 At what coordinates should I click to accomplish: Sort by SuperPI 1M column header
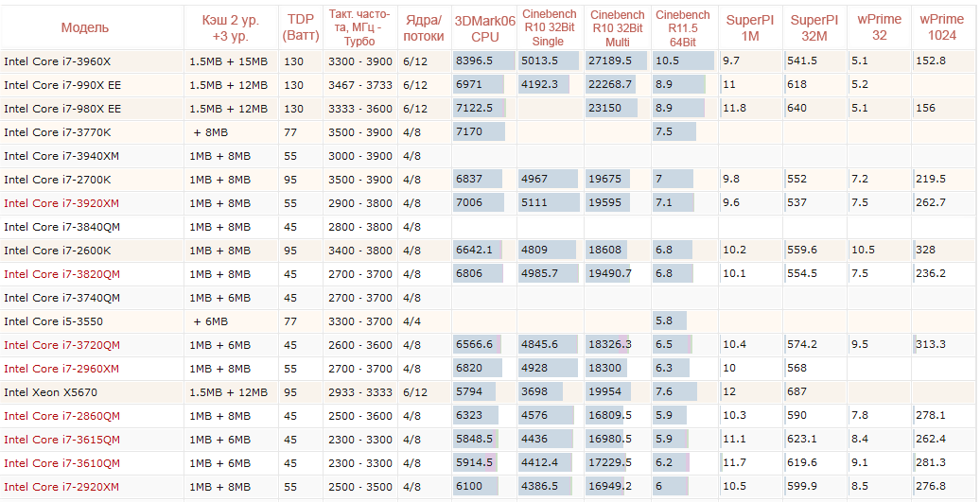click(x=750, y=28)
